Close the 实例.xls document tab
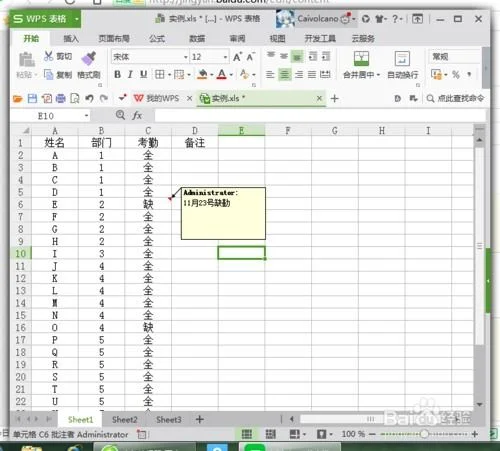Viewport: 500px width, 451px height. click(319, 98)
